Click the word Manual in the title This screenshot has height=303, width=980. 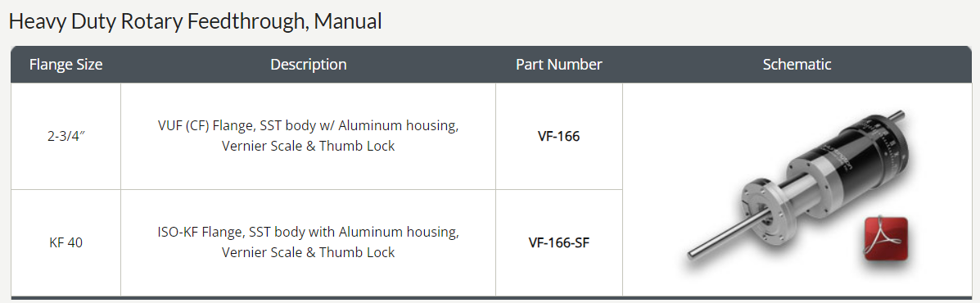347,22
